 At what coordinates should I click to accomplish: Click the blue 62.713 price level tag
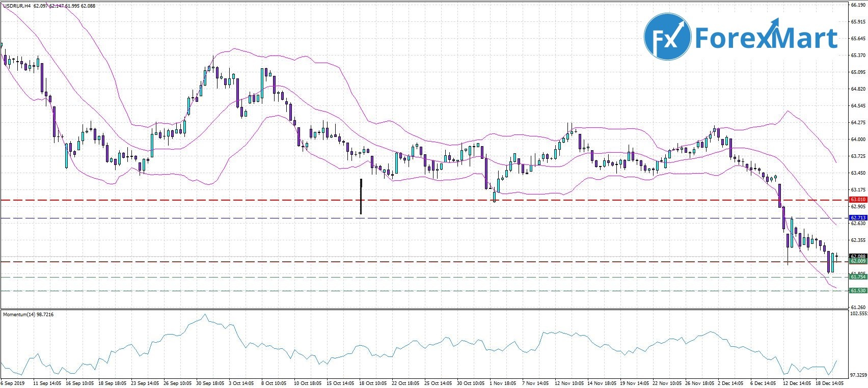(x=858, y=218)
